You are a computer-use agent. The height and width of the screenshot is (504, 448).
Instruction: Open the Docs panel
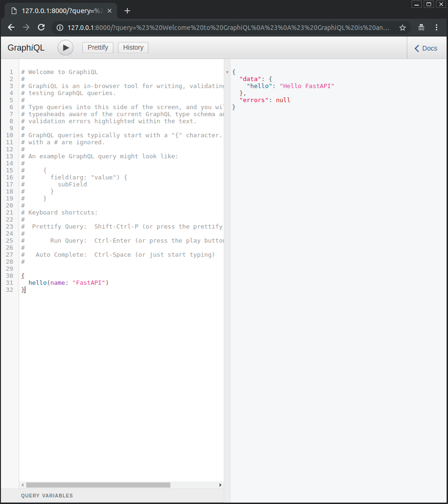click(x=426, y=48)
